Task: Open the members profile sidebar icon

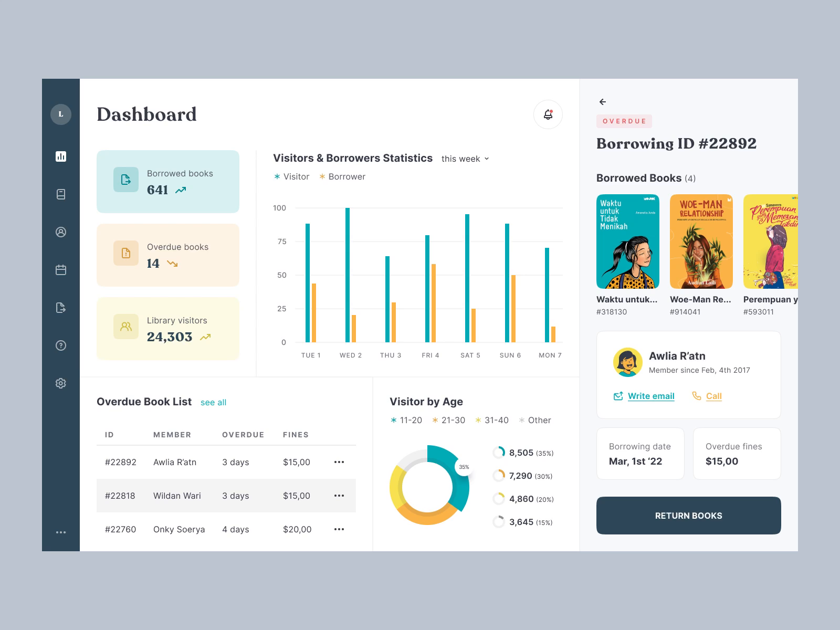Action: tap(61, 232)
